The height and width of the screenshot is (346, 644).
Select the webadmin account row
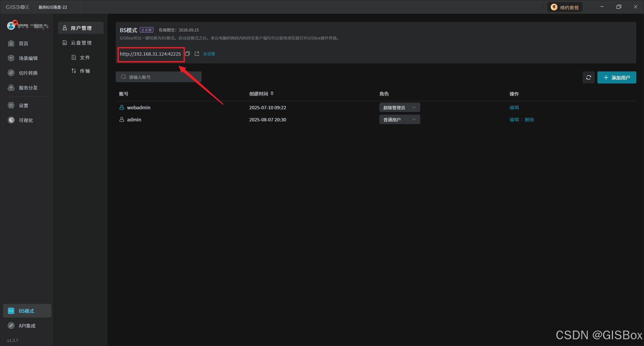pyautogui.click(x=376, y=108)
